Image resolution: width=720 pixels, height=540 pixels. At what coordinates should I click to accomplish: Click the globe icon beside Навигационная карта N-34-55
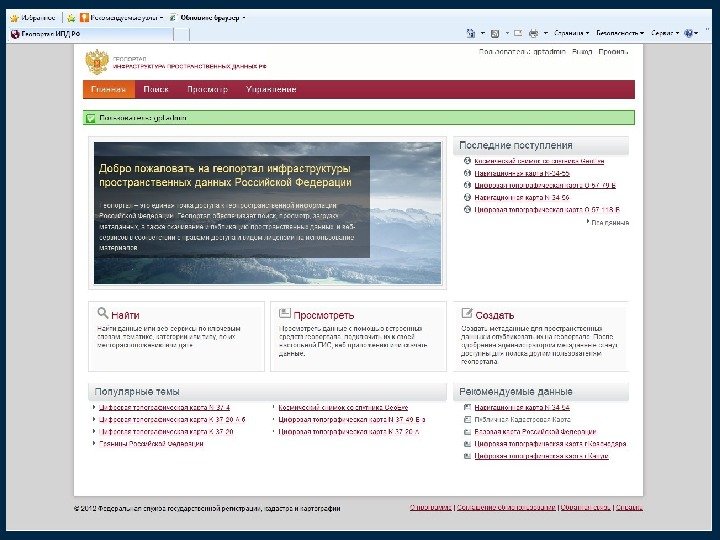coord(467,173)
